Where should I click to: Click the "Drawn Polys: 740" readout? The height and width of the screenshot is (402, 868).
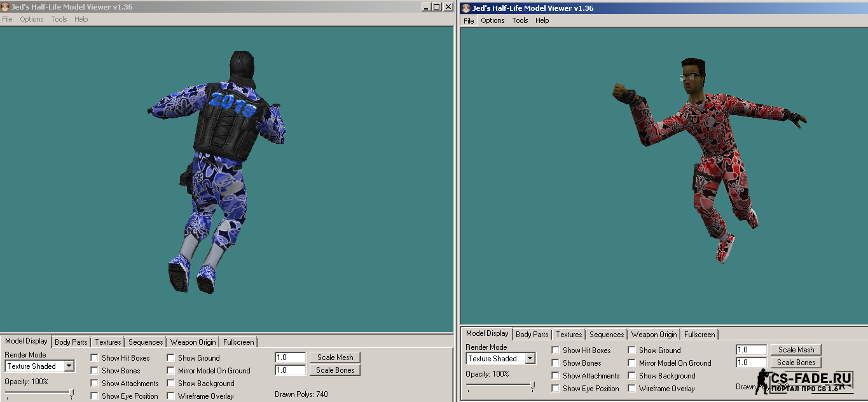pos(301,394)
